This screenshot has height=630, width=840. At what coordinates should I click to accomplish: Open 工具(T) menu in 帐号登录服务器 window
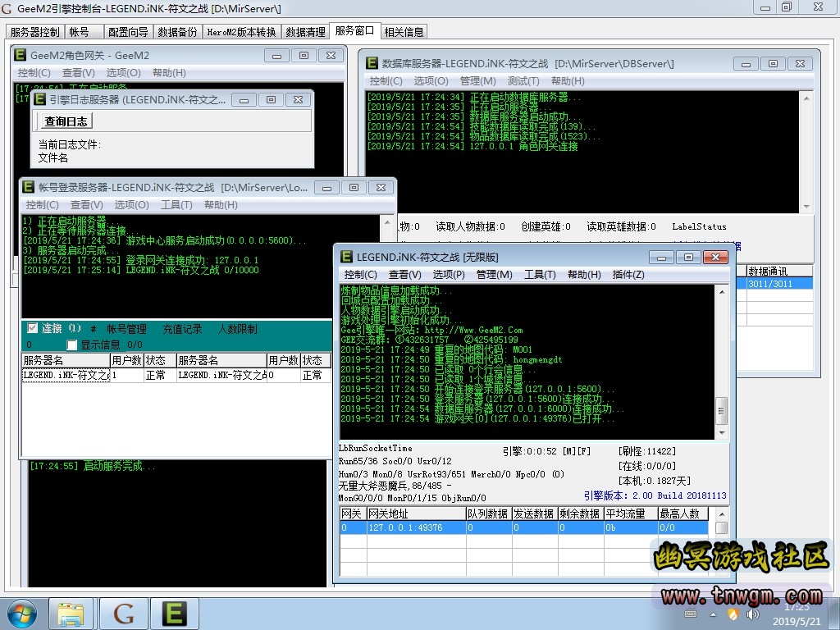176,204
